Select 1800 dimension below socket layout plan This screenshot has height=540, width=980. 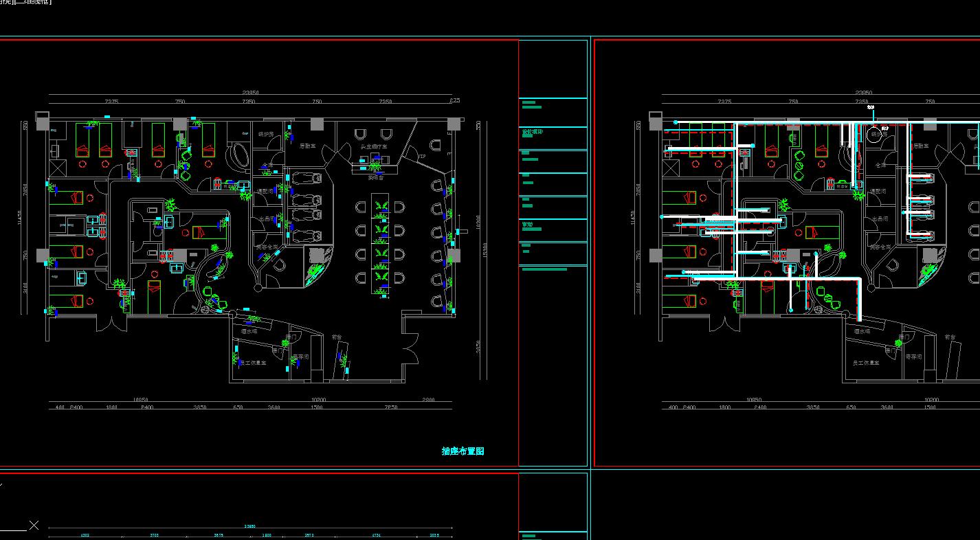(x=111, y=407)
